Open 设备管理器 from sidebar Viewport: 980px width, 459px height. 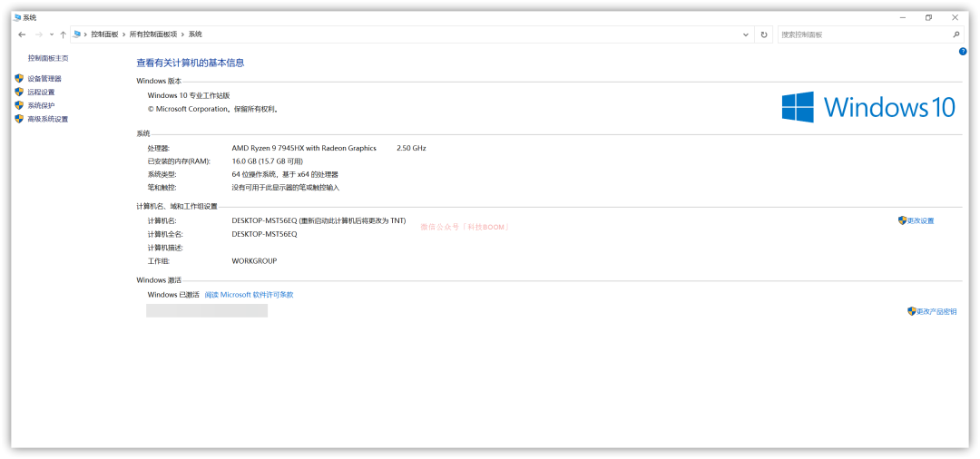pyautogui.click(x=44, y=79)
